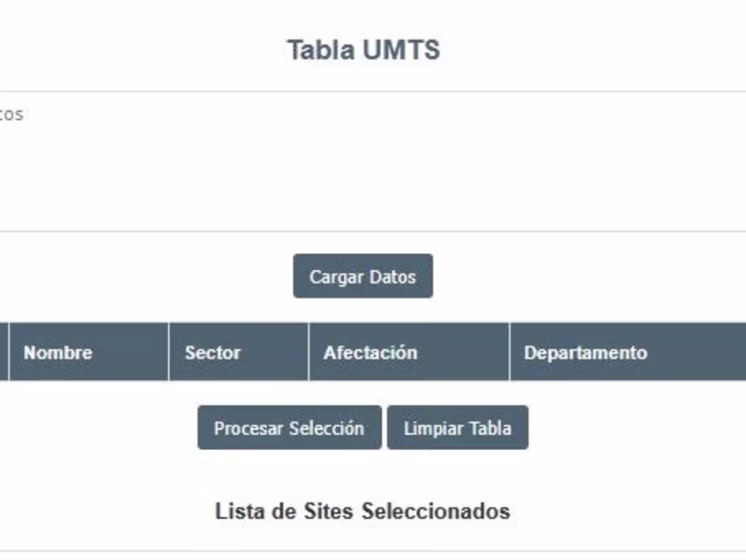Click the Cargar Datos button
This screenshot has width=746, height=560.
(363, 276)
